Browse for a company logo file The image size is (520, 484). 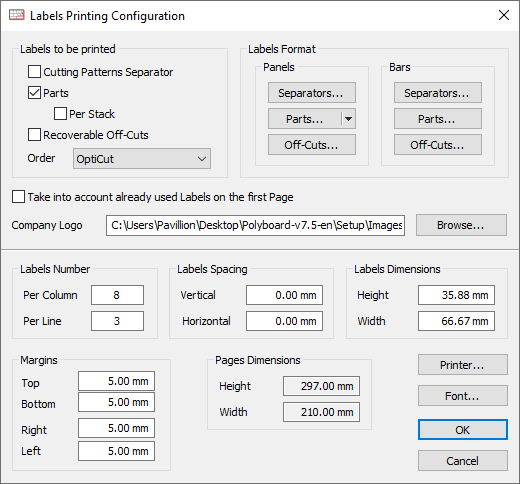tap(461, 225)
